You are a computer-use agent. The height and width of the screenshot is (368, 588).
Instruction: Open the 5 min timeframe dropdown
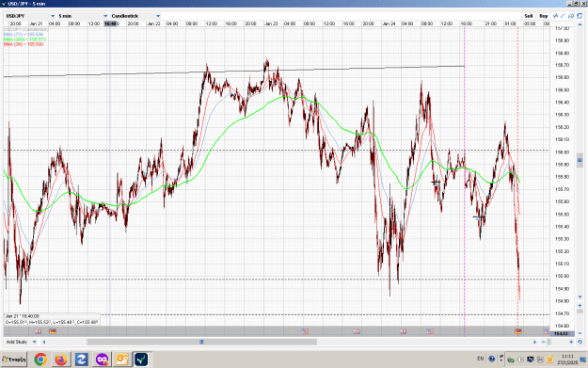click(x=83, y=16)
